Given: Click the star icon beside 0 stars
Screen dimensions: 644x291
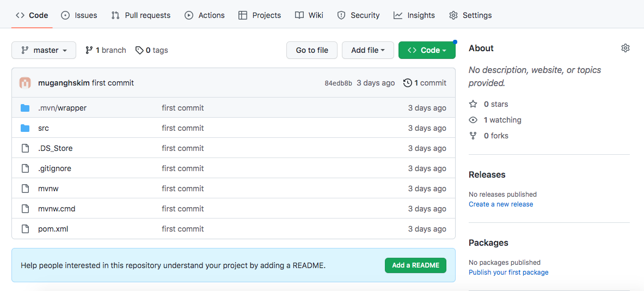Looking at the screenshot, I should (473, 104).
